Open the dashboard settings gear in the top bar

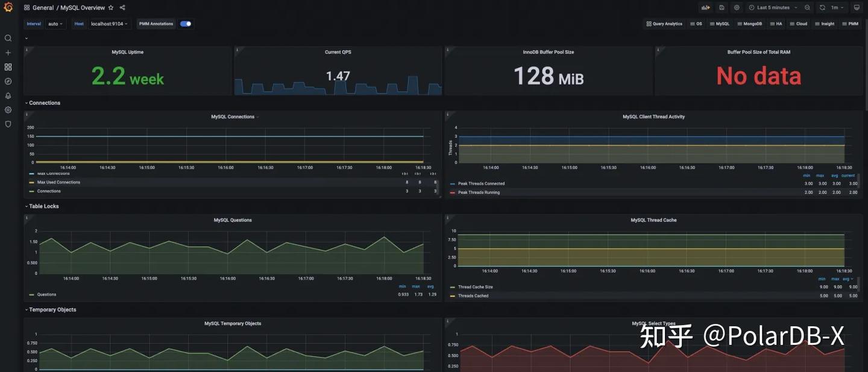click(x=737, y=8)
